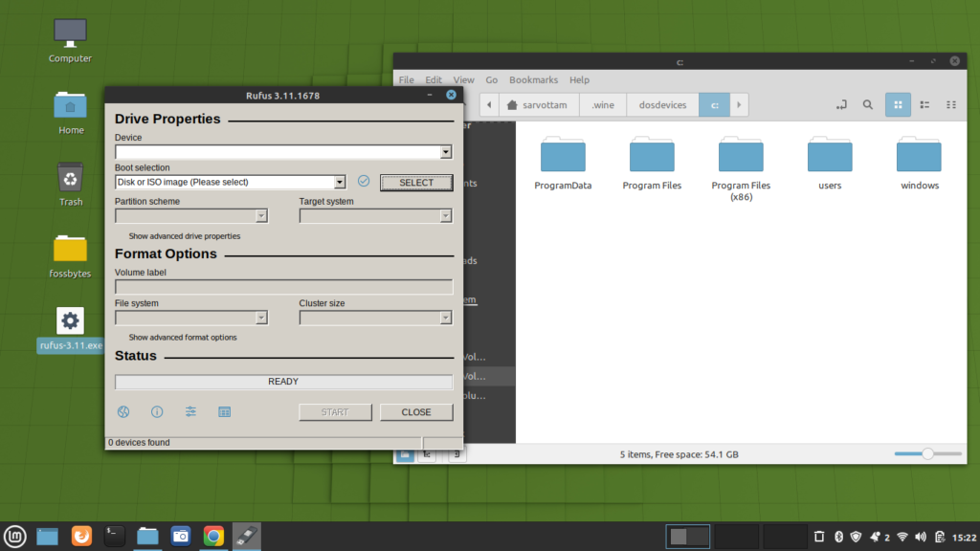This screenshot has height=551, width=980.
Task: Click the CLOSE button in Rufus
Action: click(x=416, y=411)
